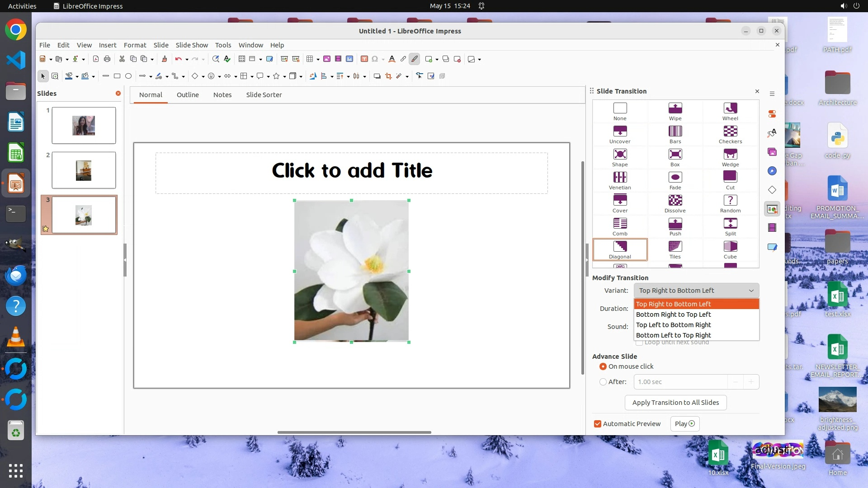Click Apply Transition to All Slides
Viewport: 868px width, 488px height.
pos(675,403)
